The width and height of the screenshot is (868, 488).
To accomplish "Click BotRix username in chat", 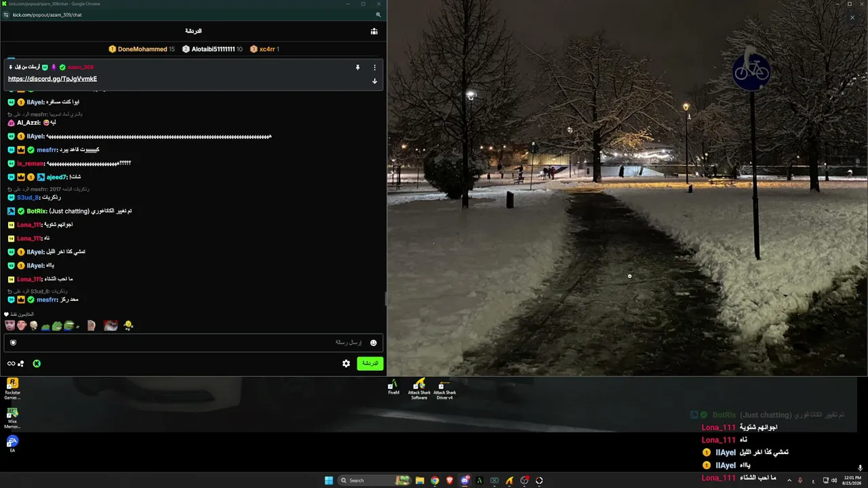I will 37,211.
